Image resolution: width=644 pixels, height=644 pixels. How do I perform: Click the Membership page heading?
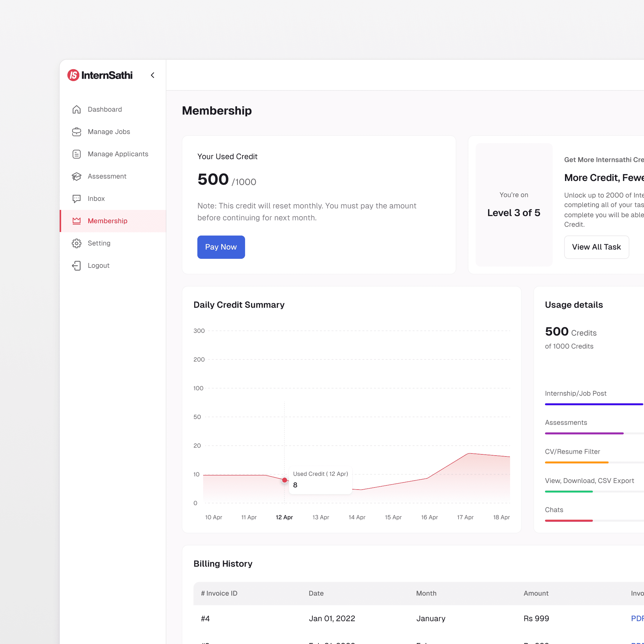(x=217, y=111)
